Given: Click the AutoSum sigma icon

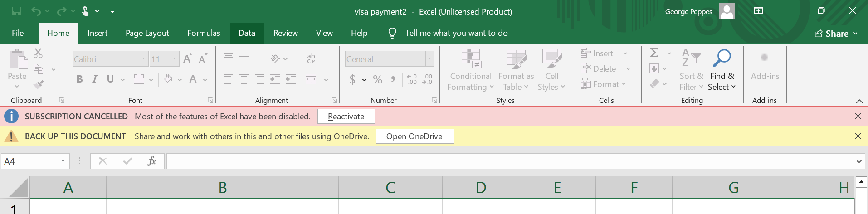Looking at the screenshot, I should [654, 53].
